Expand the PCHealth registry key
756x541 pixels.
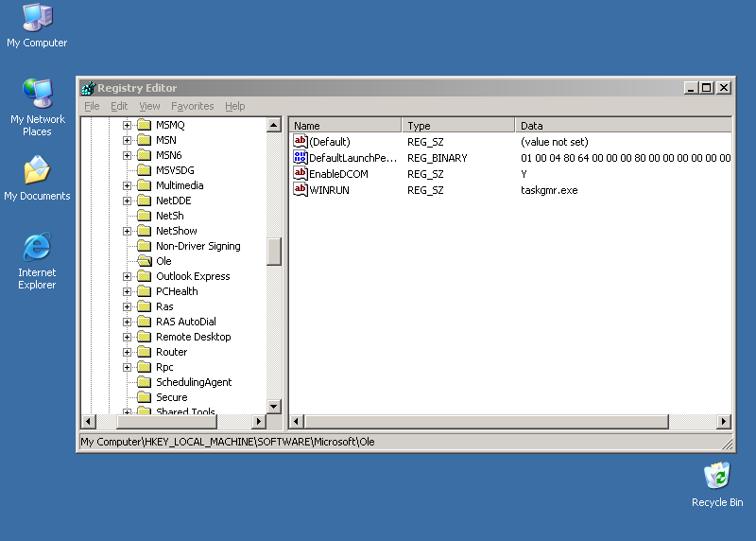tap(127, 291)
